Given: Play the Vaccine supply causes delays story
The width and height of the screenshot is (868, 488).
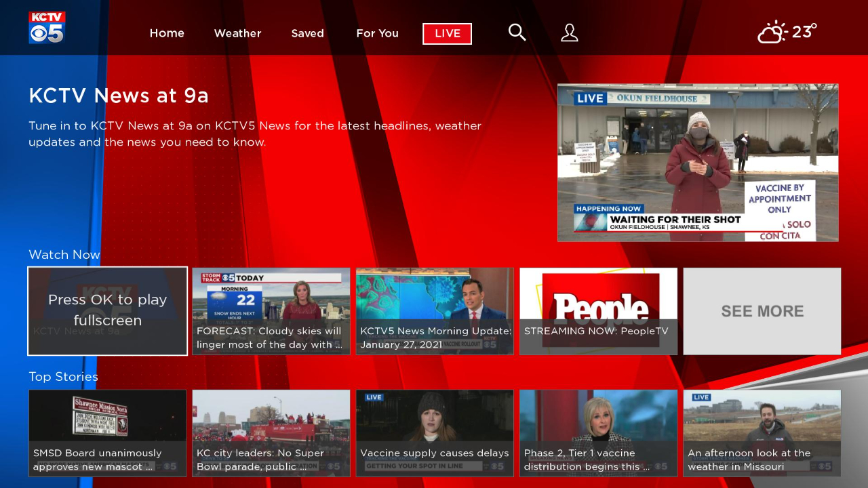Looking at the screenshot, I should pos(434,433).
